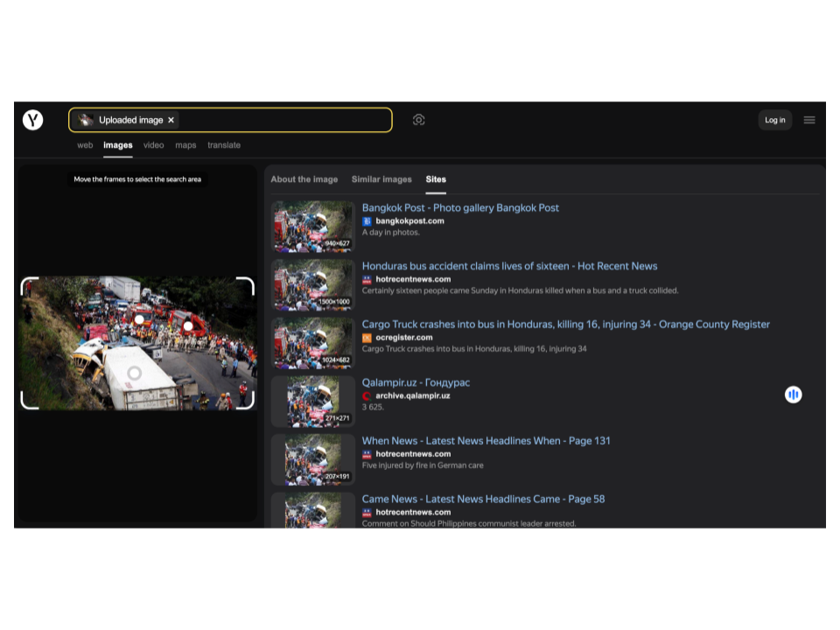
Task: Click the uploaded image thumbnail in search box
Action: click(x=86, y=120)
